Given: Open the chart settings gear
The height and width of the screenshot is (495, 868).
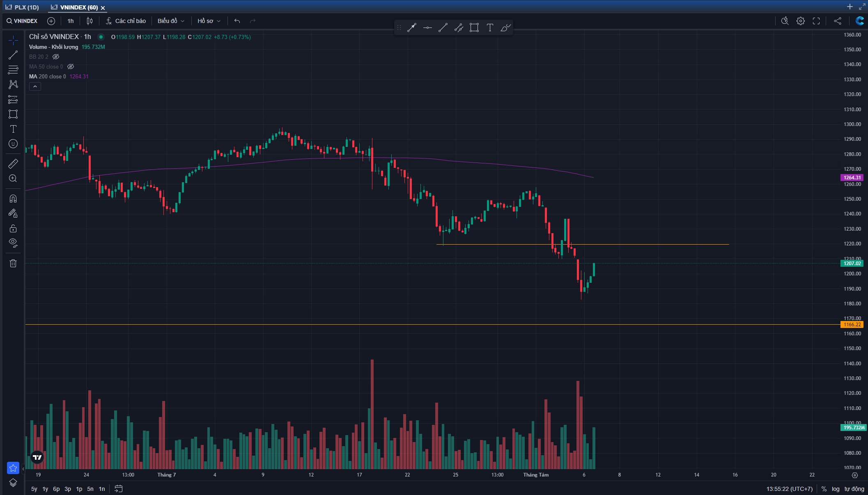Looking at the screenshot, I should pos(800,21).
